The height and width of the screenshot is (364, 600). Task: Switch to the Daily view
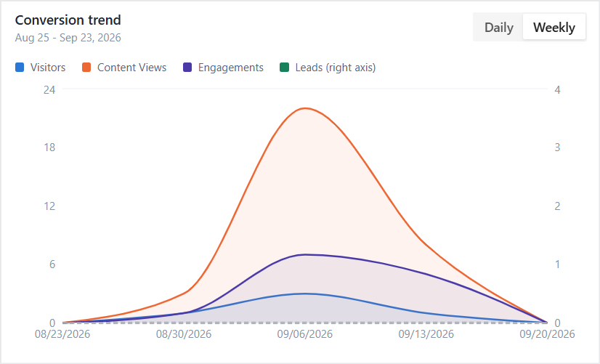pos(498,27)
